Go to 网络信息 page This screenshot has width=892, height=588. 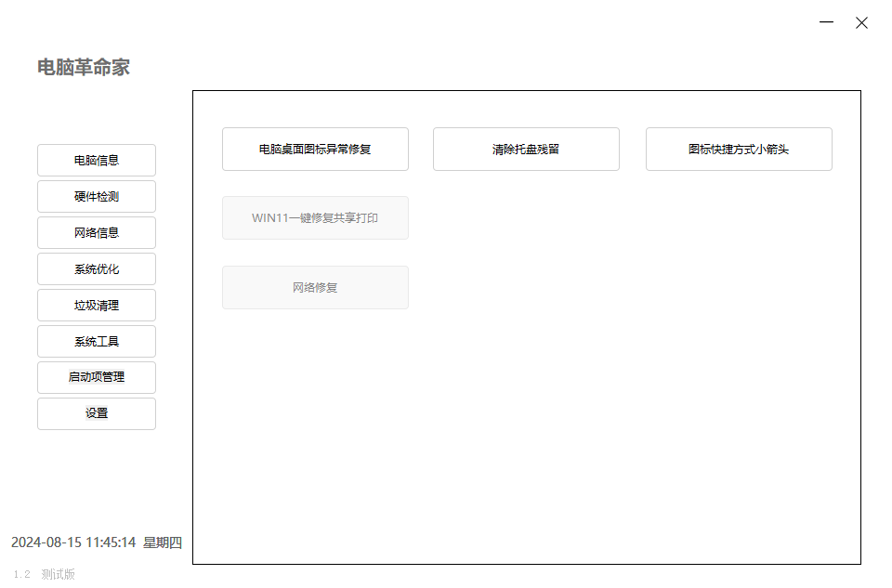pyautogui.click(x=97, y=232)
